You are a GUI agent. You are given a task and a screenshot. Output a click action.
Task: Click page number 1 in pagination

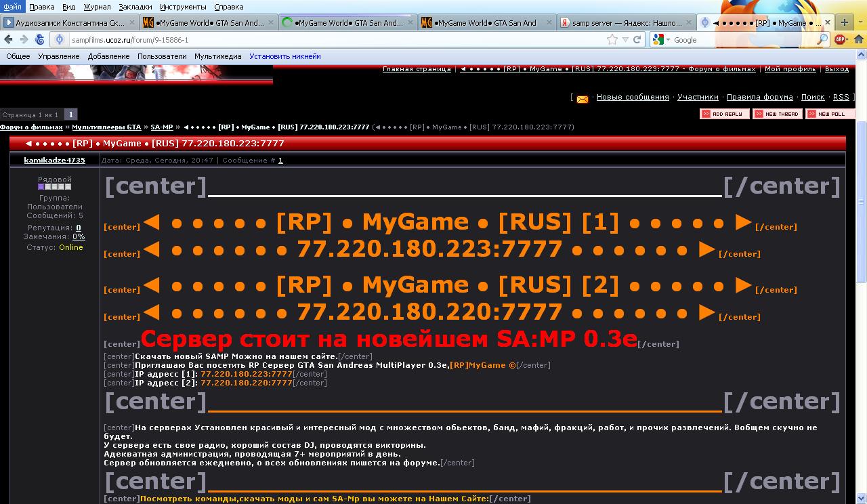point(70,114)
